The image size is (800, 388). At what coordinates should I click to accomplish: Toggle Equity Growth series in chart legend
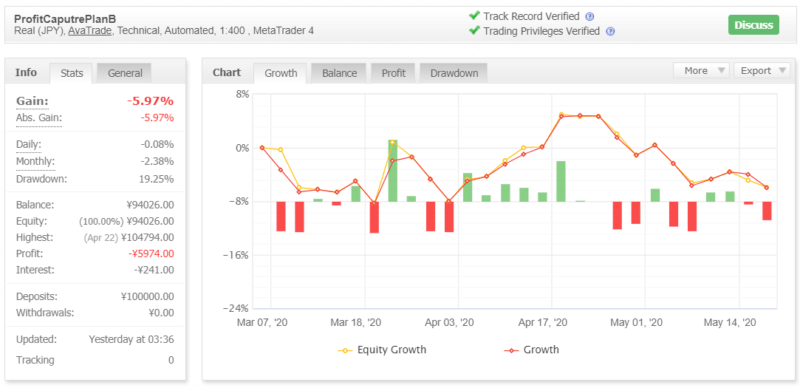pos(382,350)
